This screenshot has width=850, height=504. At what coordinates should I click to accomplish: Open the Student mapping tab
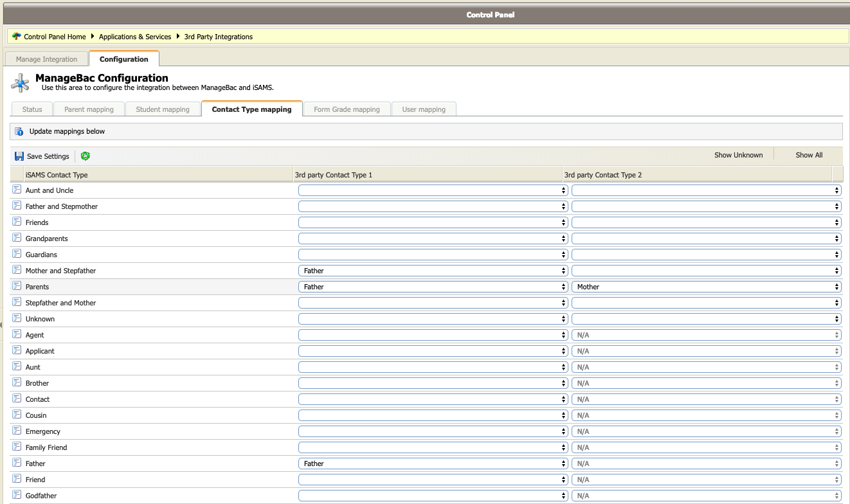click(x=163, y=109)
